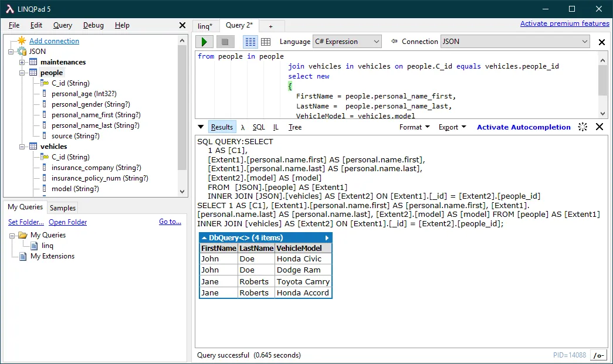The width and height of the screenshot is (613, 364).
Task: Maximize results pane with expand arrows icon
Action: tap(582, 127)
